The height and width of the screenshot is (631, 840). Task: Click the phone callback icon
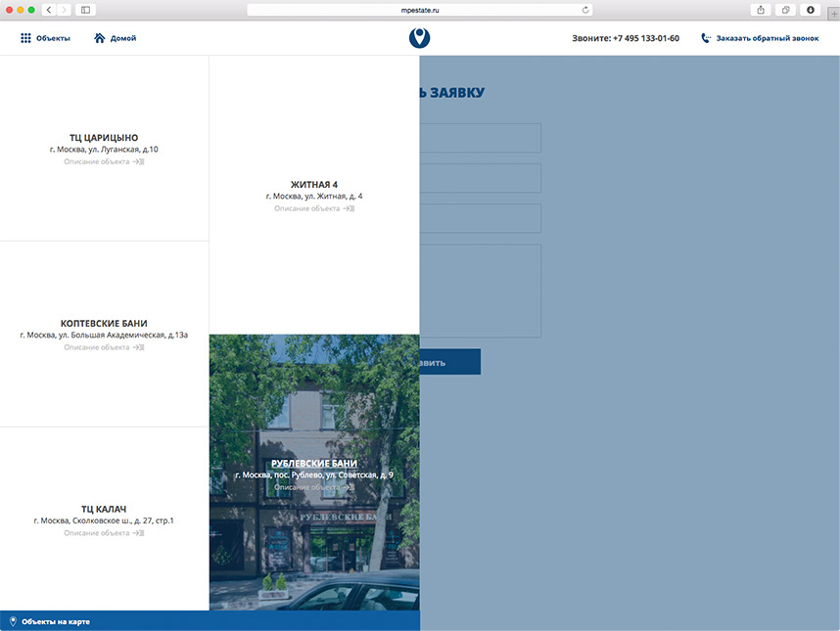pos(706,38)
